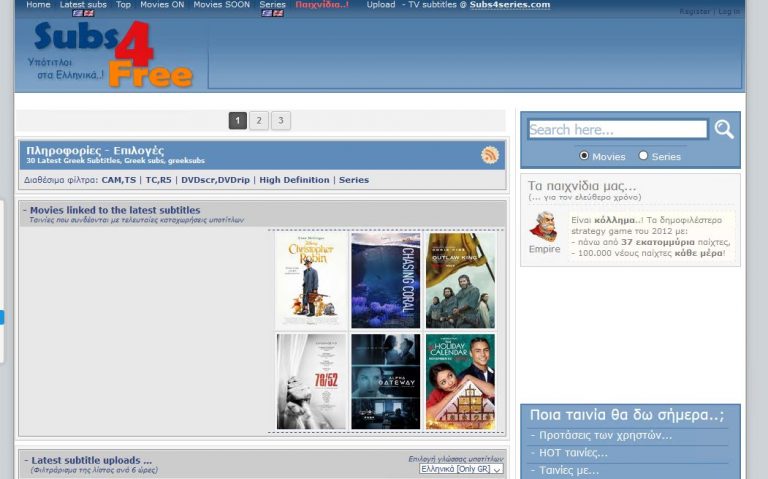Screen dimensions: 768x479
Task: Click inside the Search here field
Action: point(618,129)
